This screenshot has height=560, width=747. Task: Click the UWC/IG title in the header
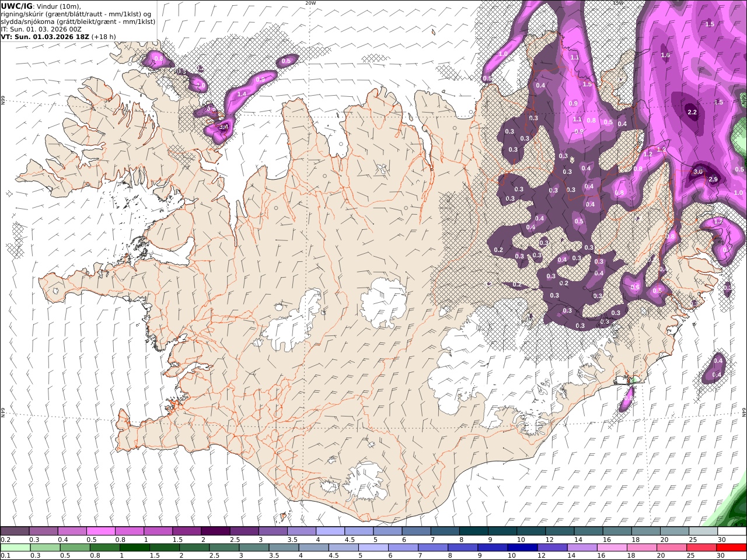pos(16,6)
